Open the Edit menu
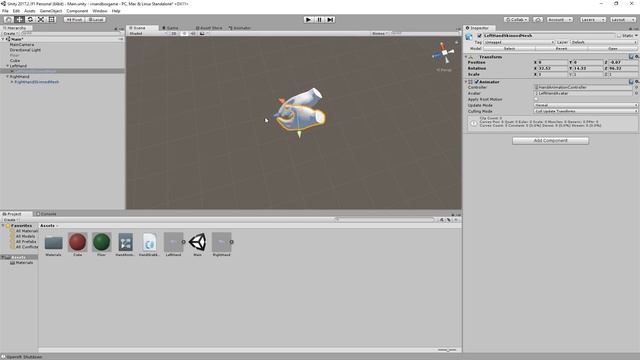Image resolution: width=640 pixels, height=360 pixels. click(16, 11)
